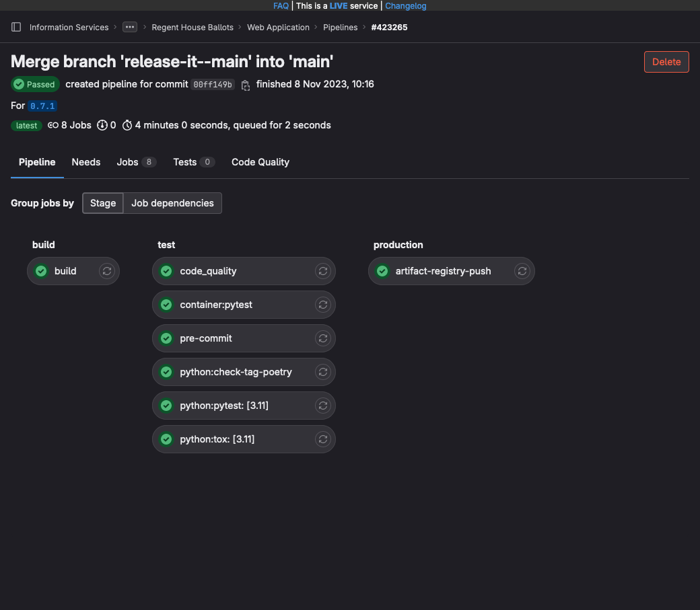Screen dimensions: 700x610
Task: Toggle the sidebar panel icon
Action: click(x=16, y=28)
